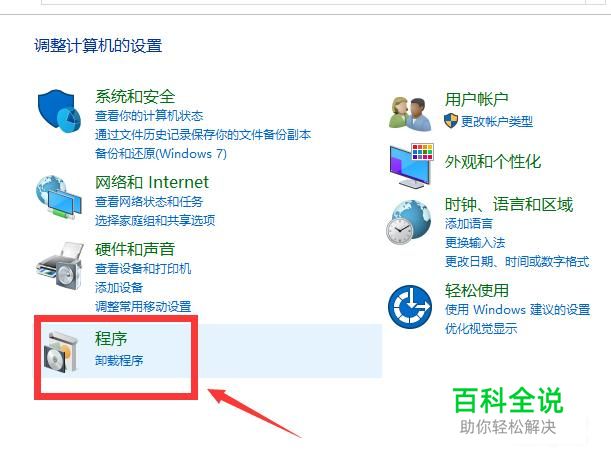Image resolution: width=611 pixels, height=469 pixels.
Task: Choose 更换输入法 link
Action: click(x=475, y=243)
